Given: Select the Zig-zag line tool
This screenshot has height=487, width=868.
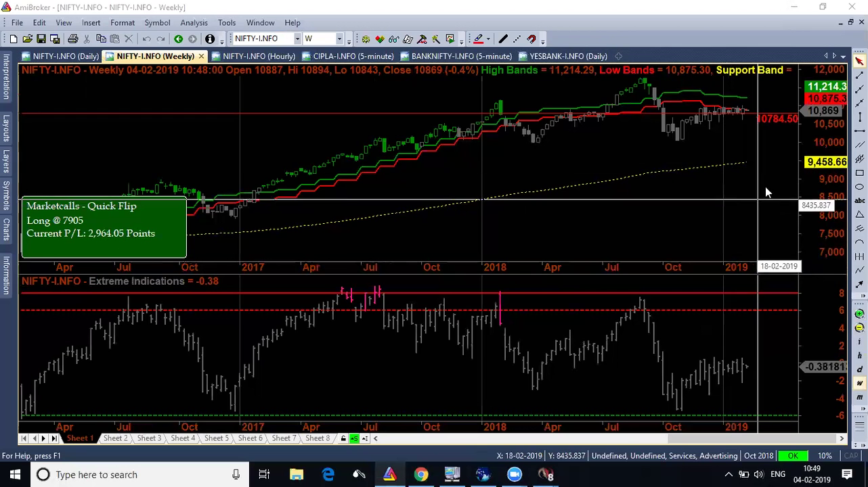Looking at the screenshot, I should tap(859, 269).
